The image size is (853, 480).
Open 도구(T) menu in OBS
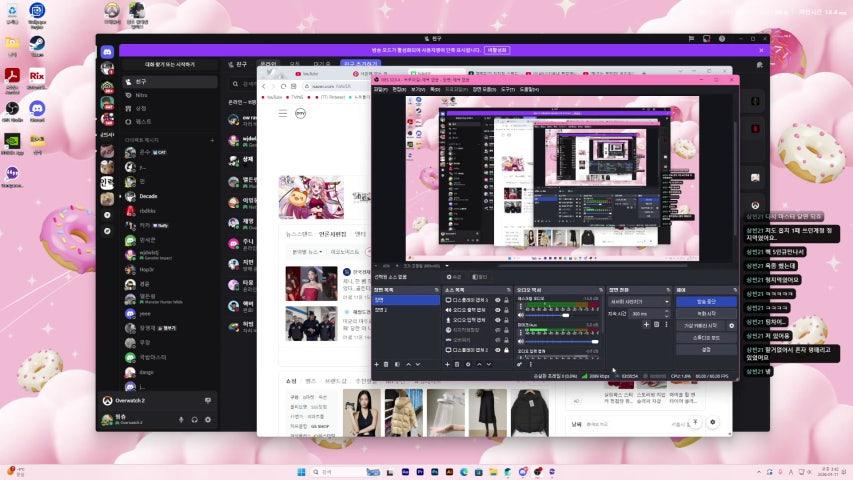click(x=508, y=89)
